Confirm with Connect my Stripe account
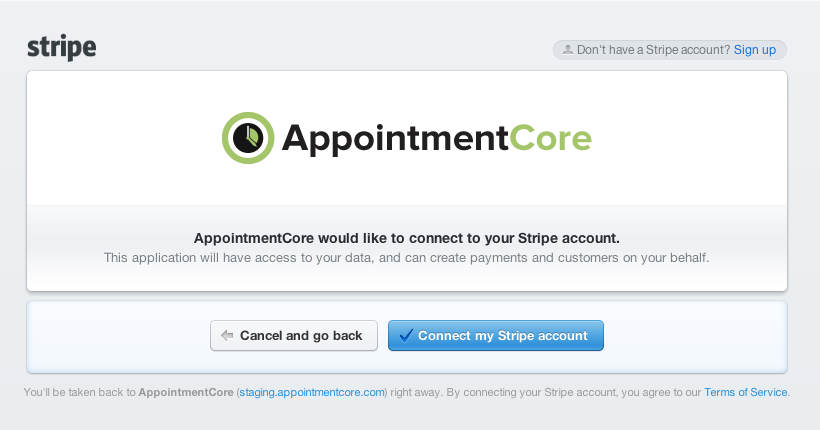Viewport: 820px width, 430px height. click(x=496, y=335)
